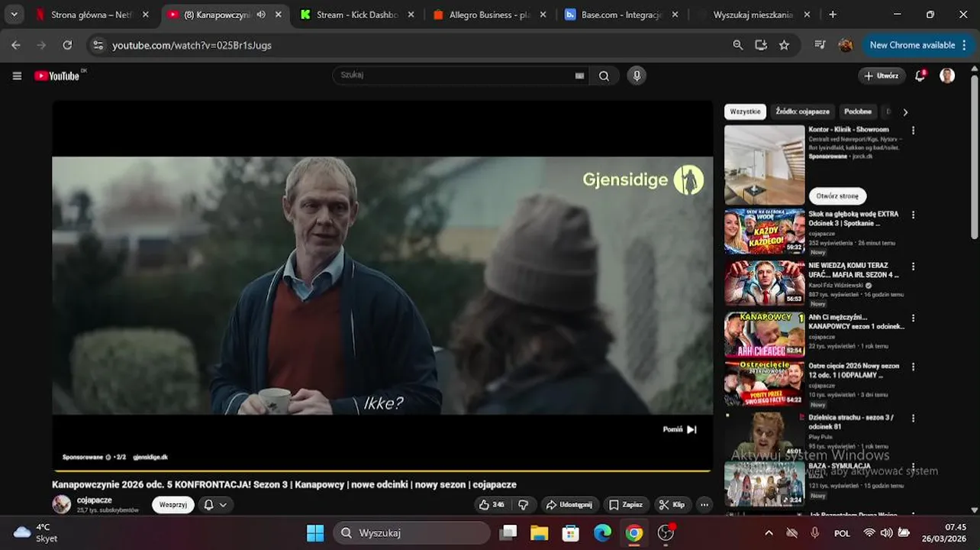Open options for NIE WIEDZĄ KOMU TERAZ video

[x=913, y=267]
